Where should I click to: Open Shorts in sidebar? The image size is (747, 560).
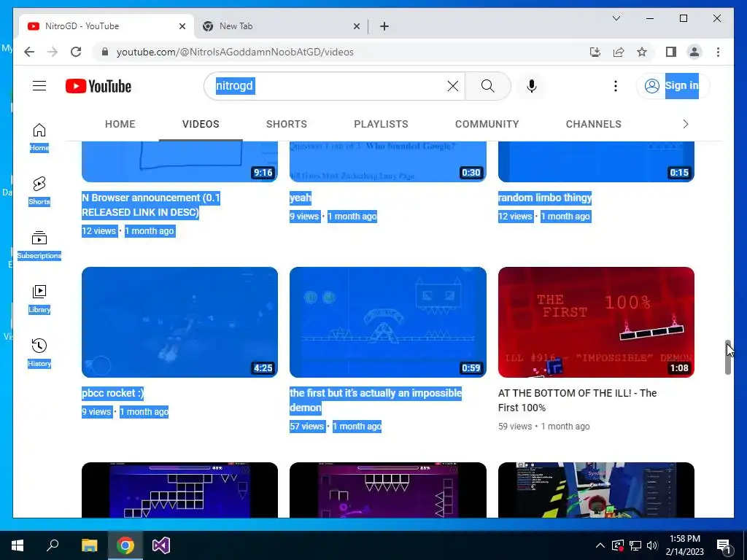tap(39, 191)
